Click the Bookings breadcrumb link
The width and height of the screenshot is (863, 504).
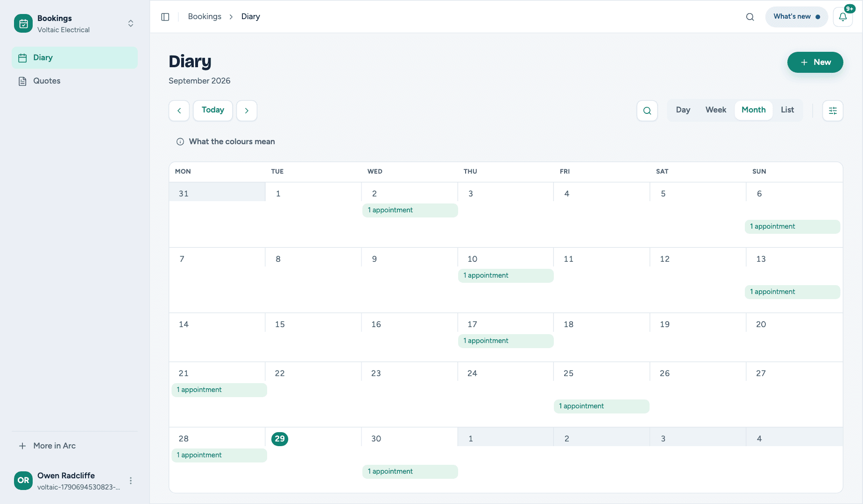pyautogui.click(x=205, y=17)
